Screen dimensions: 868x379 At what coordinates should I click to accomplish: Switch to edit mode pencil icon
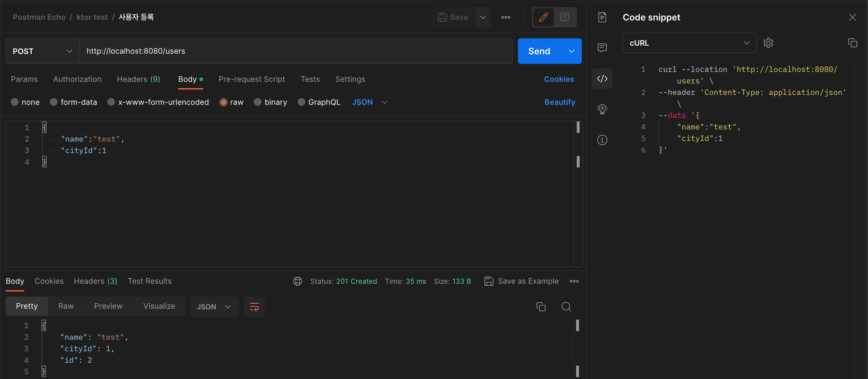pyautogui.click(x=543, y=17)
